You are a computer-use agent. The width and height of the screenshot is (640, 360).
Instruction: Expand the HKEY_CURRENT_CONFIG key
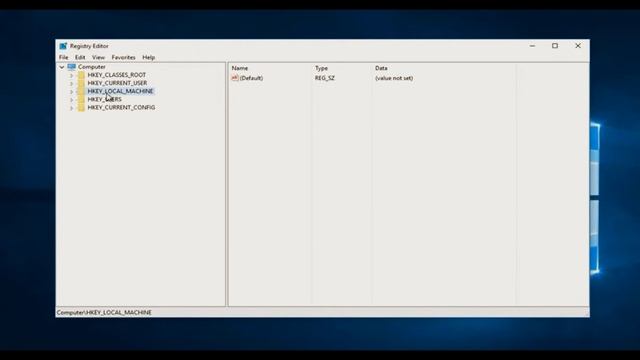coord(71,108)
